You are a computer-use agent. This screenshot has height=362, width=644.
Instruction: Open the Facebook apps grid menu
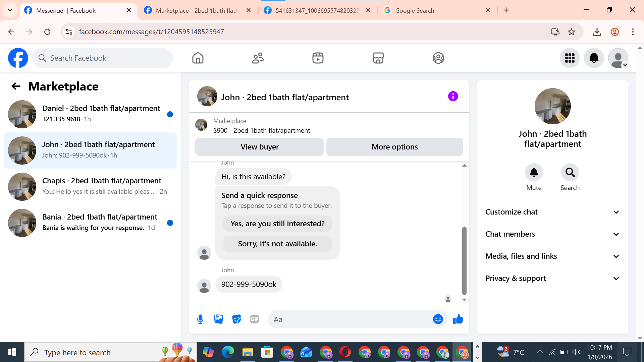(570, 58)
